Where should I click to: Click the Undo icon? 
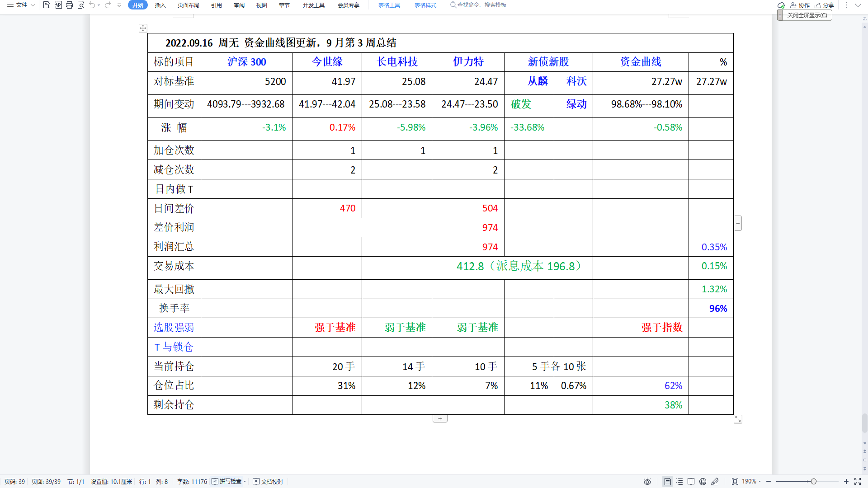93,5
